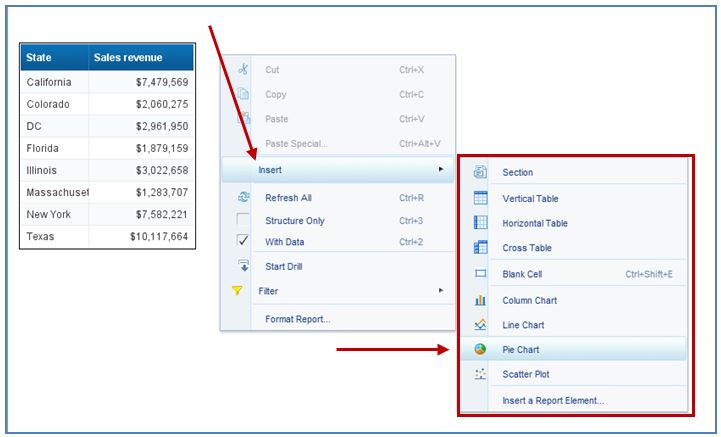
Task: Click the Column Chart bars icon
Action: pyautogui.click(x=480, y=300)
